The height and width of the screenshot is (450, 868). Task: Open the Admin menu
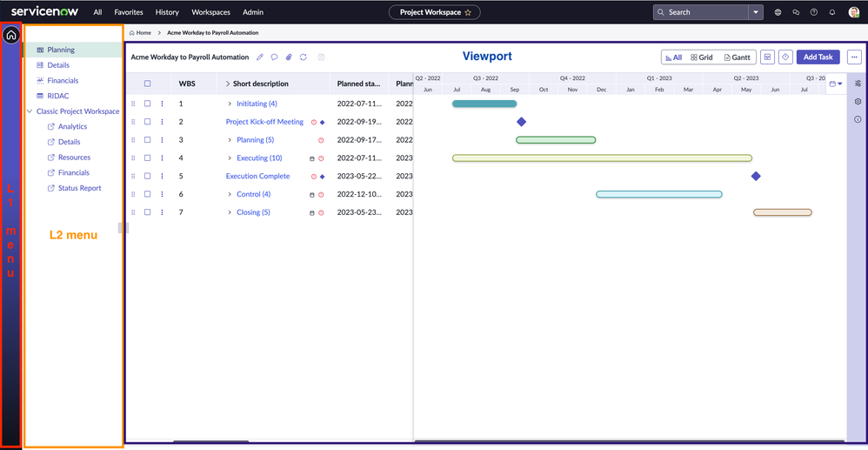coord(253,12)
